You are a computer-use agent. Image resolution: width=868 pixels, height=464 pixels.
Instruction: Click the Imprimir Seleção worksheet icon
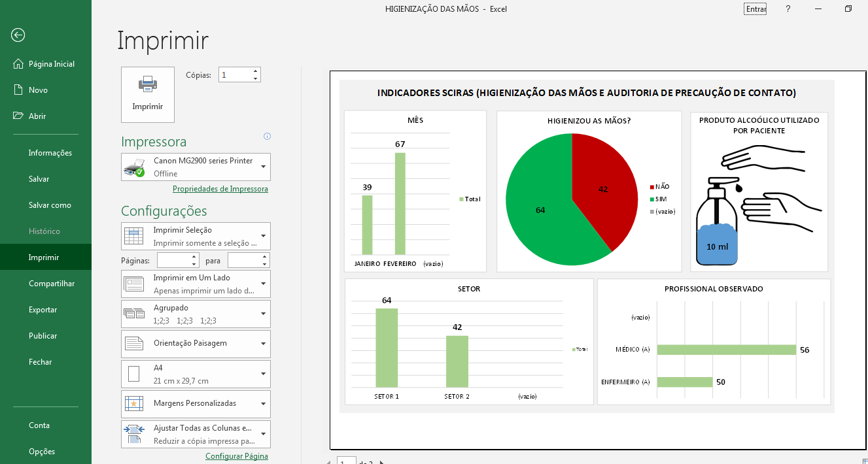pyautogui.click(x=133, y=236)
